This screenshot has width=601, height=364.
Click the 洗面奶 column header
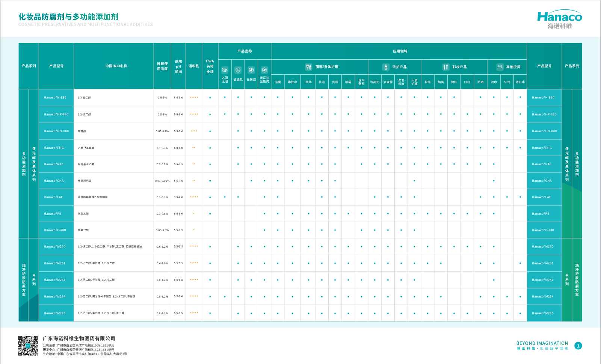(374, 82)
